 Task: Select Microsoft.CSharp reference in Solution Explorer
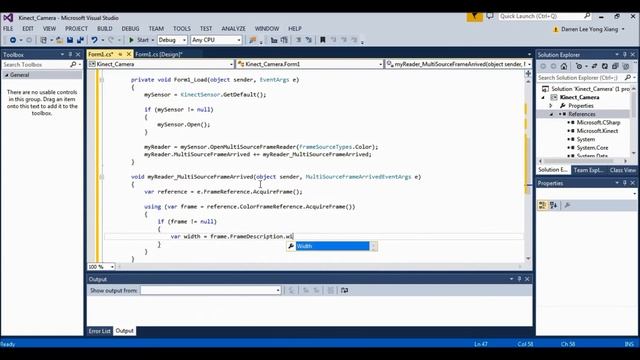tap(598, 122)
